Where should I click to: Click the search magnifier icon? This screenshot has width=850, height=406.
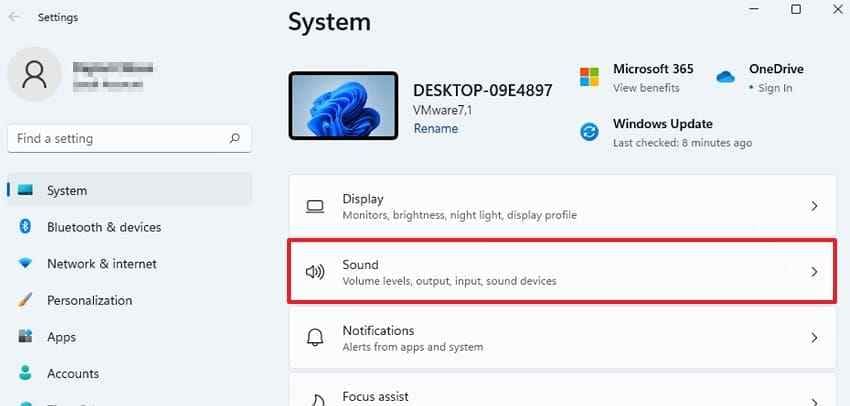(x=235, y=139)
